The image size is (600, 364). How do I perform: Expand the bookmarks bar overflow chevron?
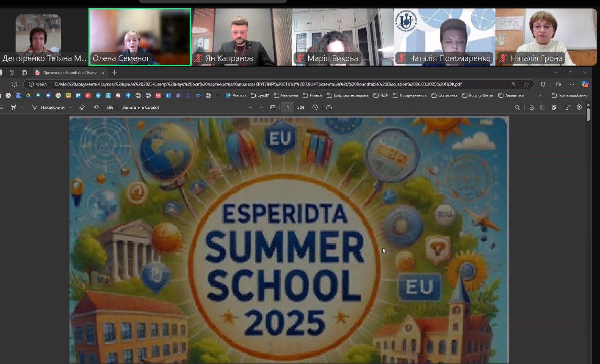tap(540, 96)
